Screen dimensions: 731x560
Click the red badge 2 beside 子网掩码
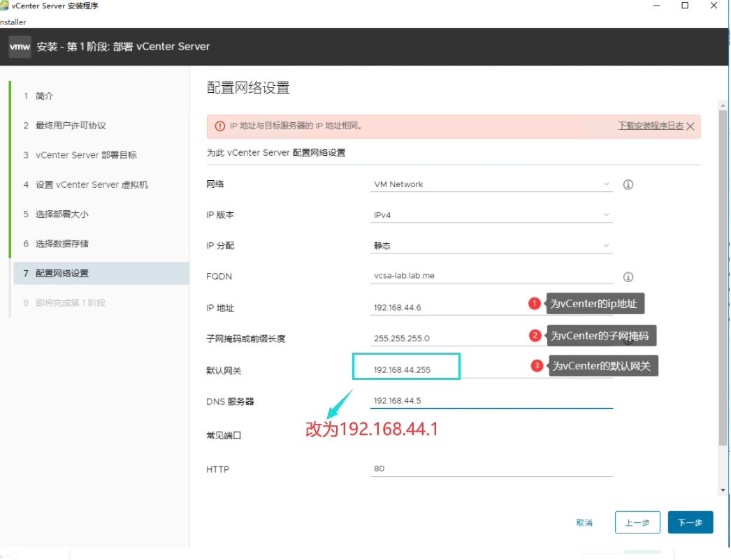(x=535, y=335)
